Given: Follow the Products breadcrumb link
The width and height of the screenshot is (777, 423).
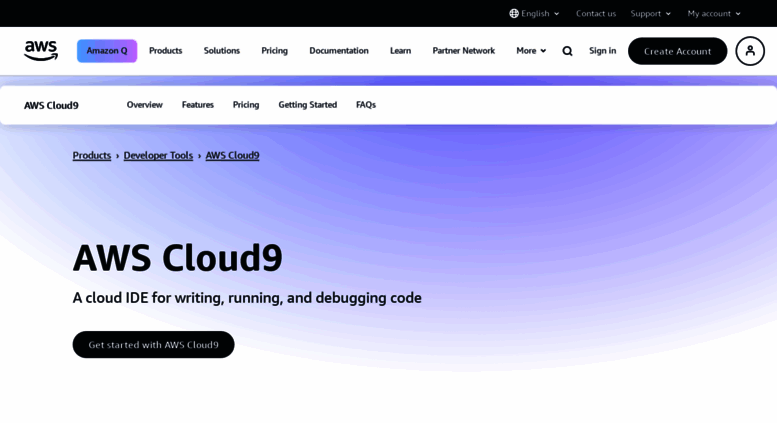Looking at the screenshot, I should click(92, 156).
